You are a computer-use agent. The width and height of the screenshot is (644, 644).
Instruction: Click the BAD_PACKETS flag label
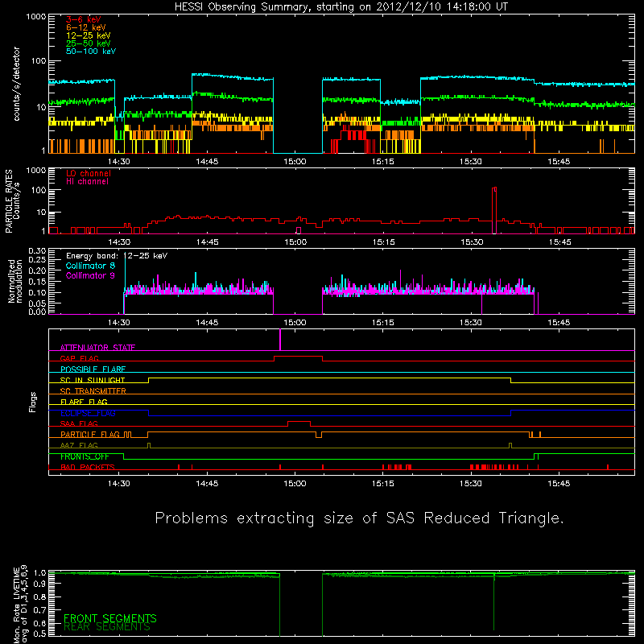pos(88,467)
